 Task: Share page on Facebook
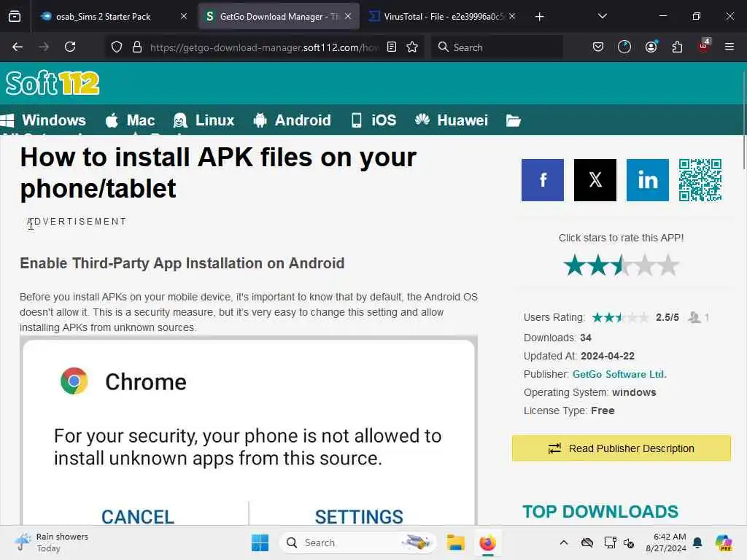(x=543, y=180)
